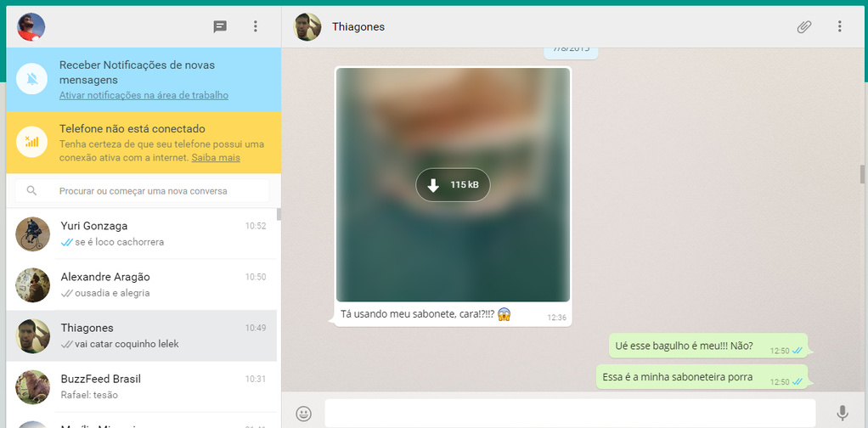
Task: Click Thiagones avatar in the chat list
Action: (32, 335)
